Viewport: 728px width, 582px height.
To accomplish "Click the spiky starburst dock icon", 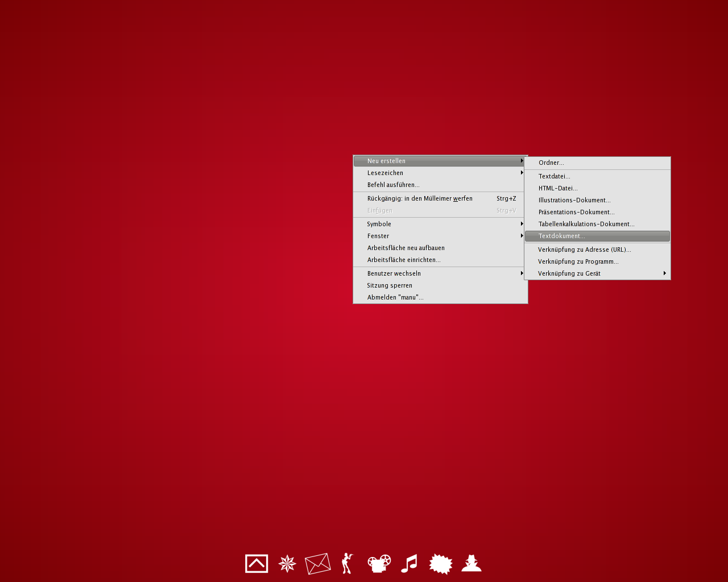I will point(441,564).
